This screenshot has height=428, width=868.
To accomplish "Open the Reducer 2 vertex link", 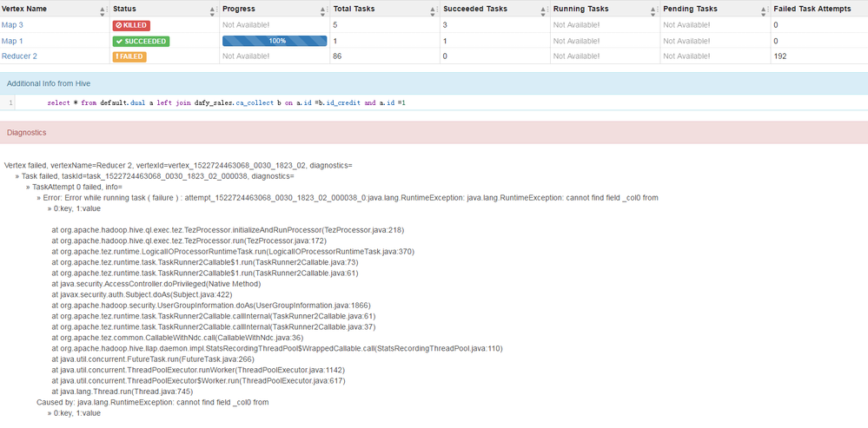I will [x=19, y=56].
